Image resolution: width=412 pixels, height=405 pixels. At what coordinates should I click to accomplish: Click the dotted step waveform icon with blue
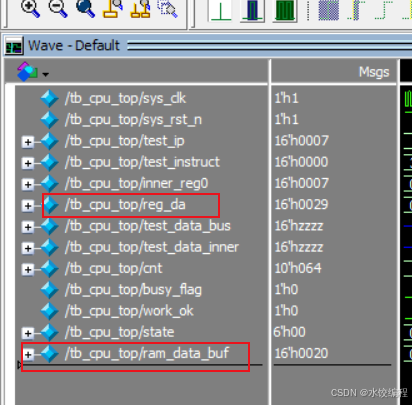point(356,10)
